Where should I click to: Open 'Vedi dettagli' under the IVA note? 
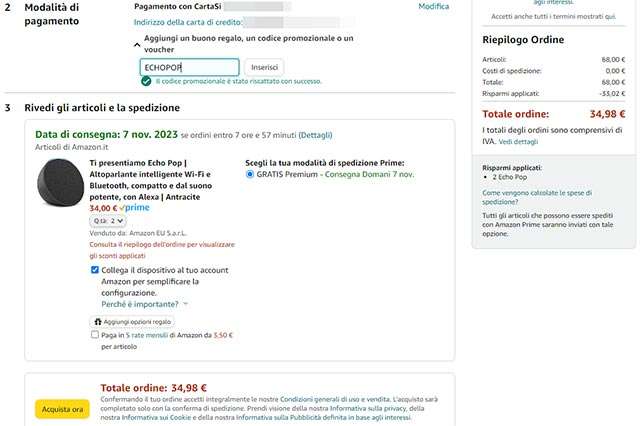pos(518,142)
